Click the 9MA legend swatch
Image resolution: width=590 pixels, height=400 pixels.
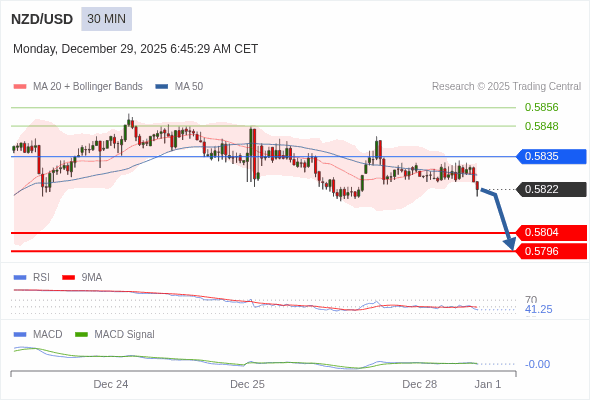[68, 278]
